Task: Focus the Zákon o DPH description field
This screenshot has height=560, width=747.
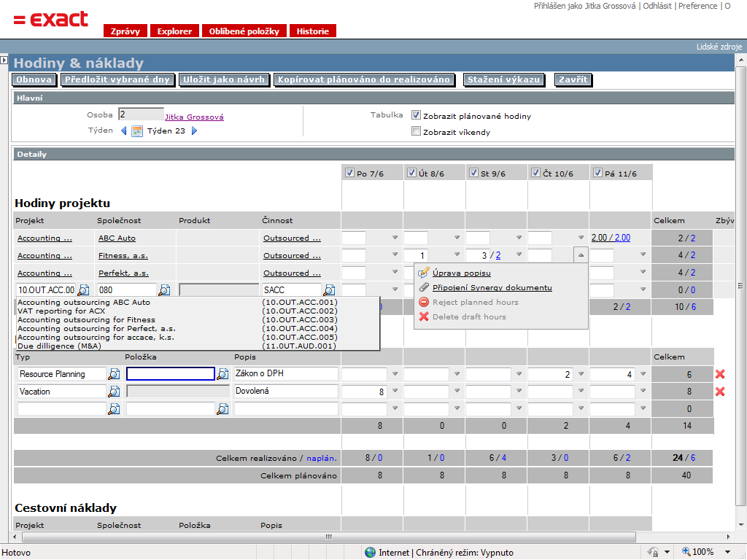Action: coord(286,374)
